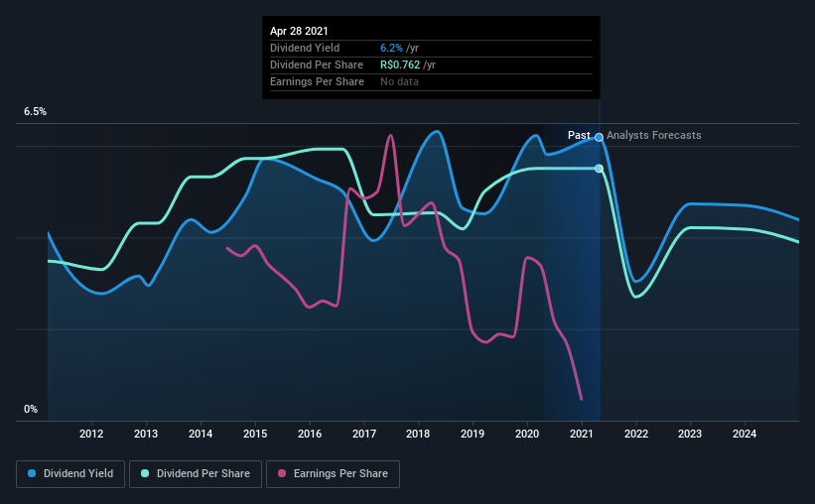This screenshot has width=815, height=504.
Task: Click the 2016 x-axis label
Action: point(310,434)
